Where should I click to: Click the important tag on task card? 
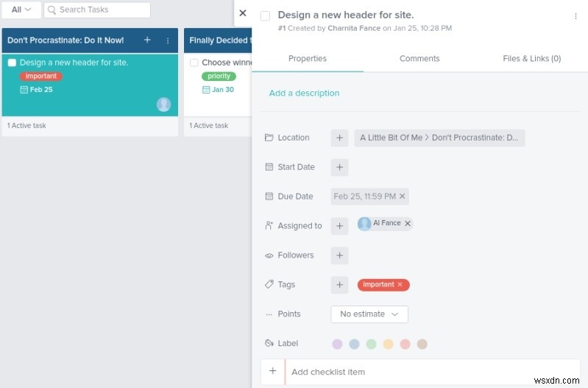41,76
